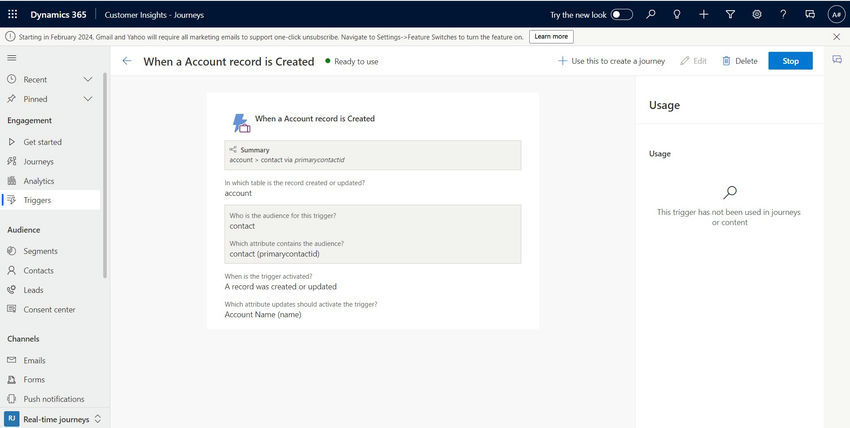Delete the trigger using Delete command
This screenshot has width=850, height=428.
(739, 61)
